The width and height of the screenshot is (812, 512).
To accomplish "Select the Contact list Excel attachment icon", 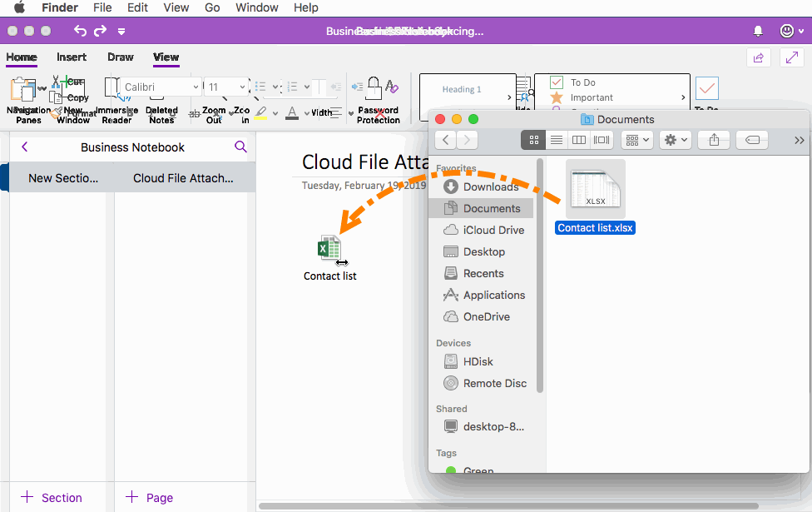I will click(x=329, y=248).
